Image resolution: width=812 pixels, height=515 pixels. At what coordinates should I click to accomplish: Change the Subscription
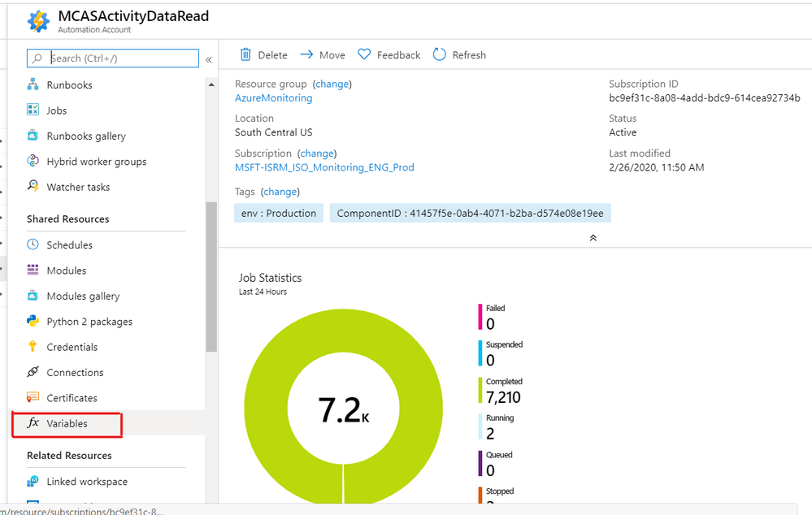pos(317,154)
